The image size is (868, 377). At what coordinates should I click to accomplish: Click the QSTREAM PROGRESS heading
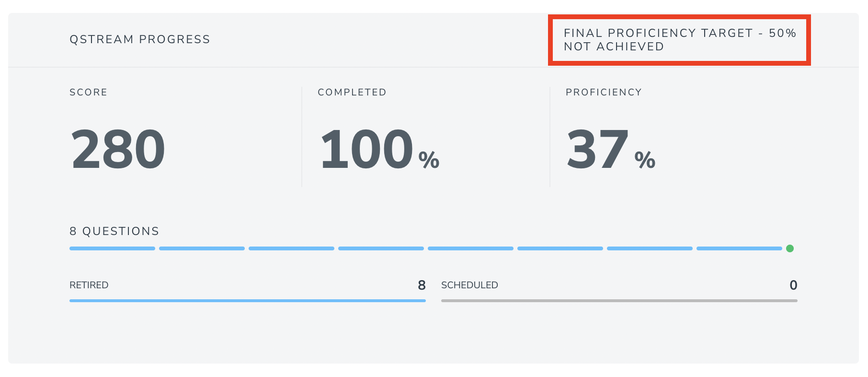coord(140,39)
